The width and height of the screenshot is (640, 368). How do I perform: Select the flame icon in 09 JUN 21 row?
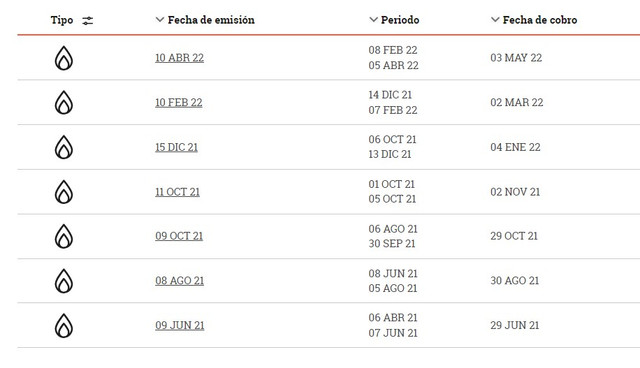point(64,326)
